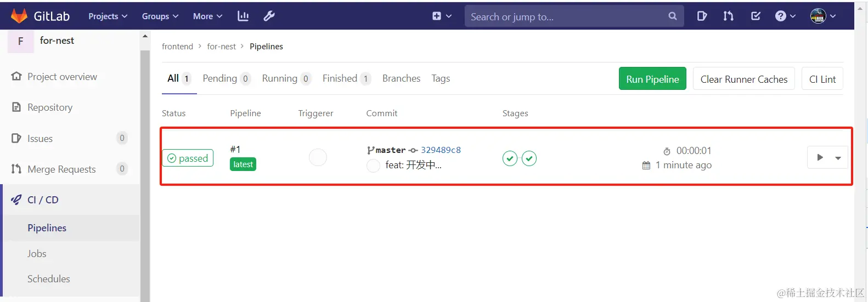868x302 pixels.
Task: Open frontend breadcrumb link
Action: coord(177,47)
